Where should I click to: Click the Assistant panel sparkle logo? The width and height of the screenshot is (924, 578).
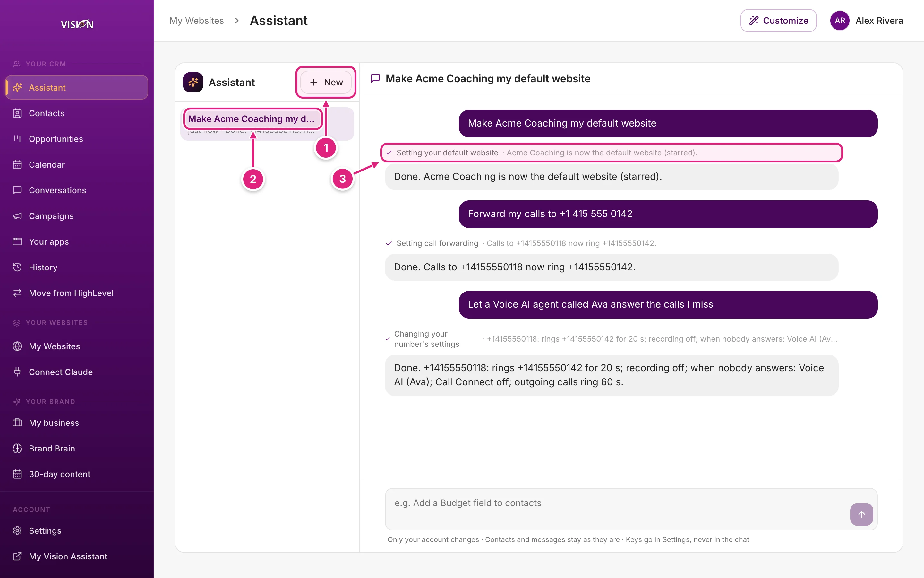tap(193, 82)
